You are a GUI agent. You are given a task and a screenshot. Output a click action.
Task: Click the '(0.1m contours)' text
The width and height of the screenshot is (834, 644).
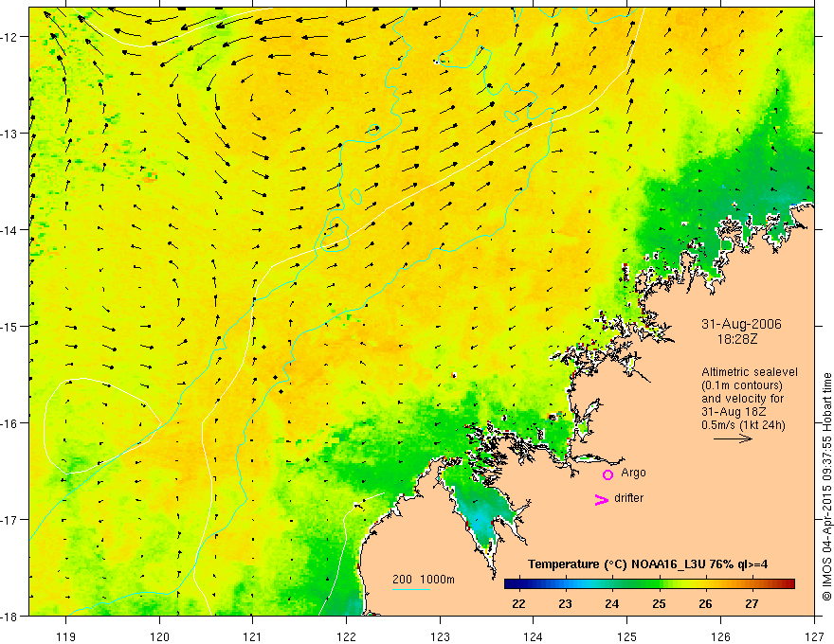742,385
